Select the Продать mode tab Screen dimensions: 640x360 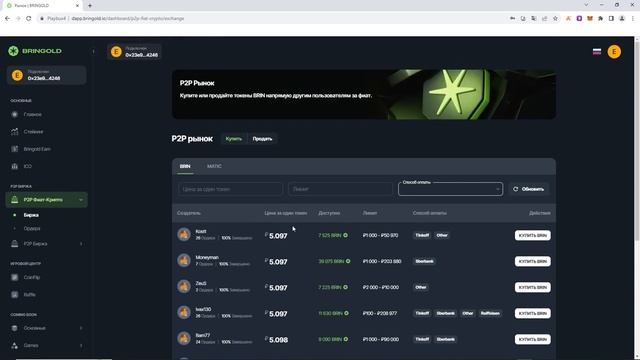pos(262,139)
